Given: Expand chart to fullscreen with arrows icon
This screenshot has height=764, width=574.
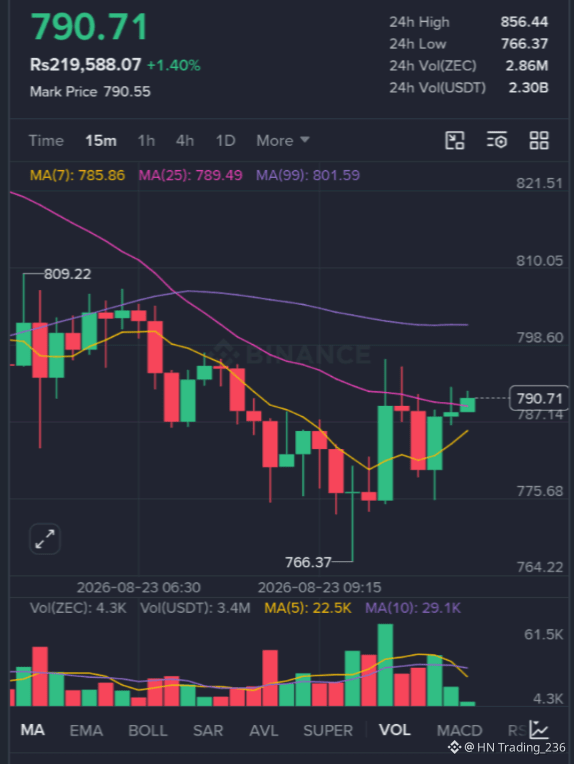Looking at the screenshot, I should (45, 539).
